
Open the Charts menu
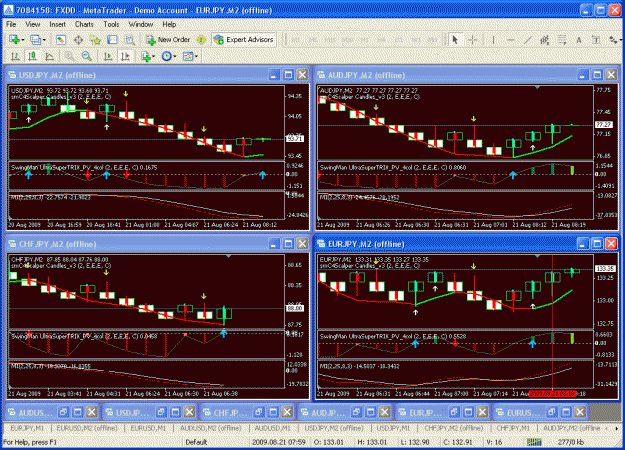point(84,24)
